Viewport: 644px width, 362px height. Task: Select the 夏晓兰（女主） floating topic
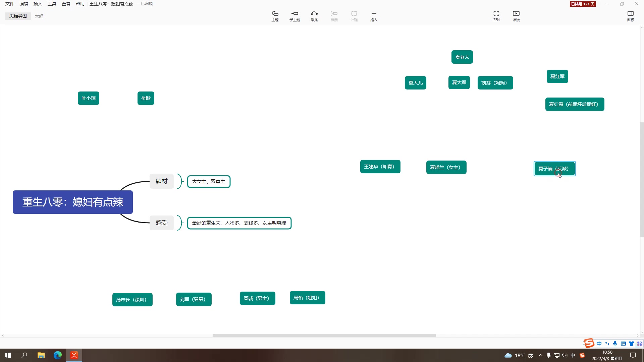pyautogui.click(x=446, y=167)
